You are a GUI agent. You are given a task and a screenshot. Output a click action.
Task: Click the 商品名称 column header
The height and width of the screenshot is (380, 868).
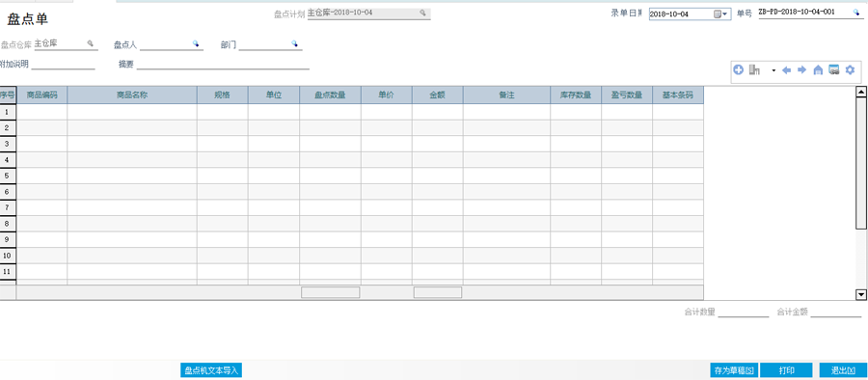132,95
